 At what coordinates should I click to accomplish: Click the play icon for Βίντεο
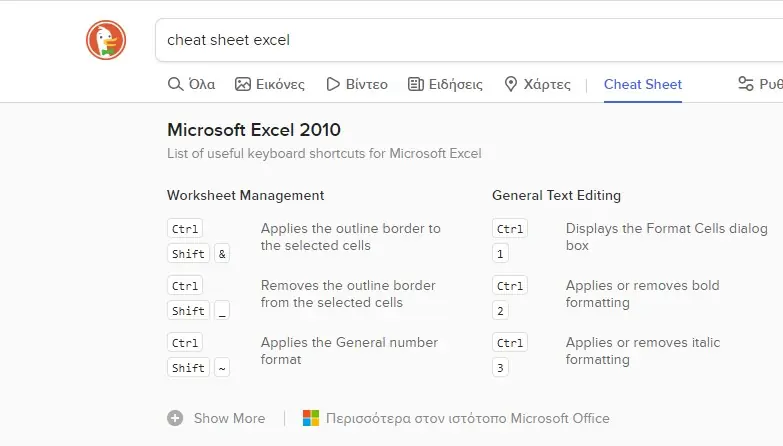pos(333,84)
